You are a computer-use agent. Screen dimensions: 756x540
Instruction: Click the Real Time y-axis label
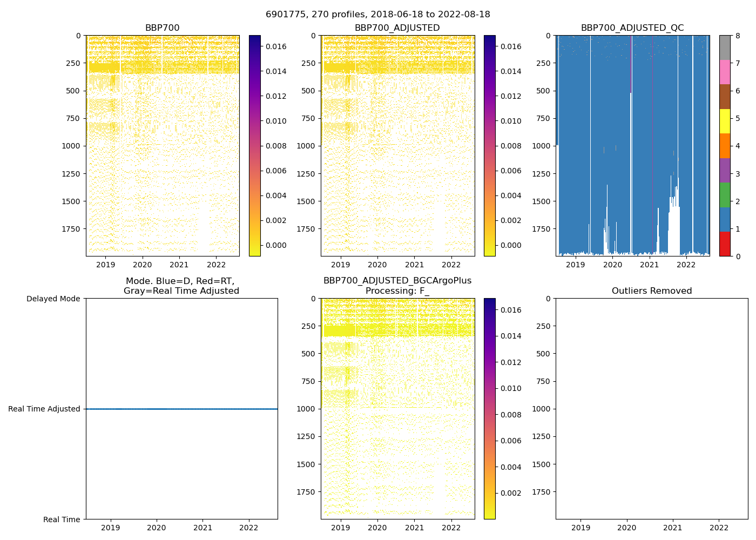(62, 519)
